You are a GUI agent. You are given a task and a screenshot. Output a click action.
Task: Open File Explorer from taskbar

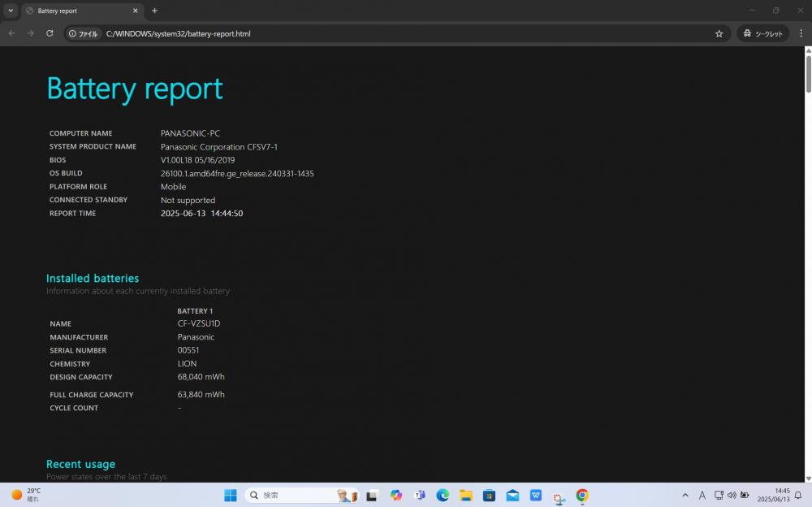coord(466,496)
